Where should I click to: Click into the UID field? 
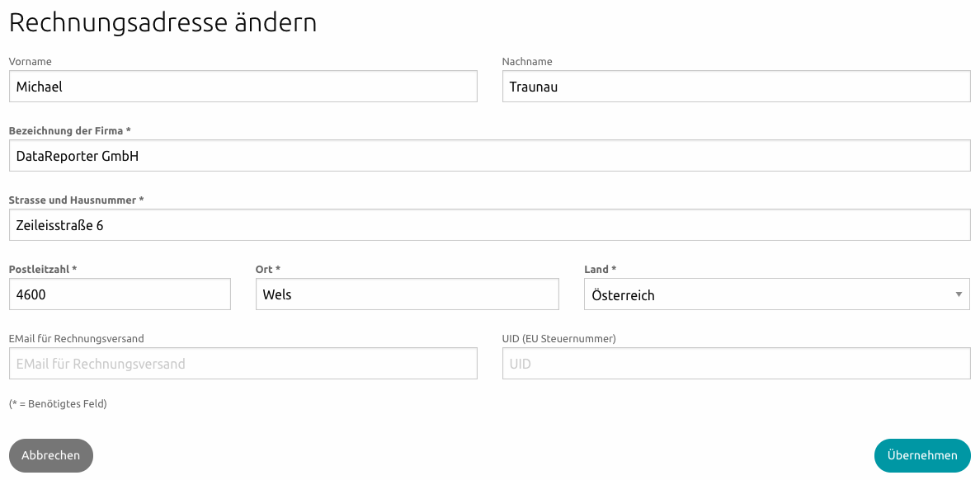(x=737, y=363)
